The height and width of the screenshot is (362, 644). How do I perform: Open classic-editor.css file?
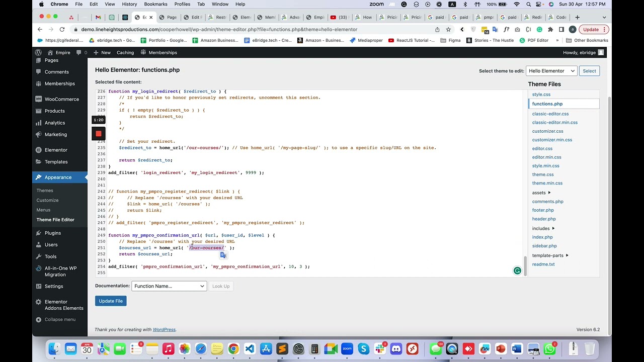pos(550,114)
